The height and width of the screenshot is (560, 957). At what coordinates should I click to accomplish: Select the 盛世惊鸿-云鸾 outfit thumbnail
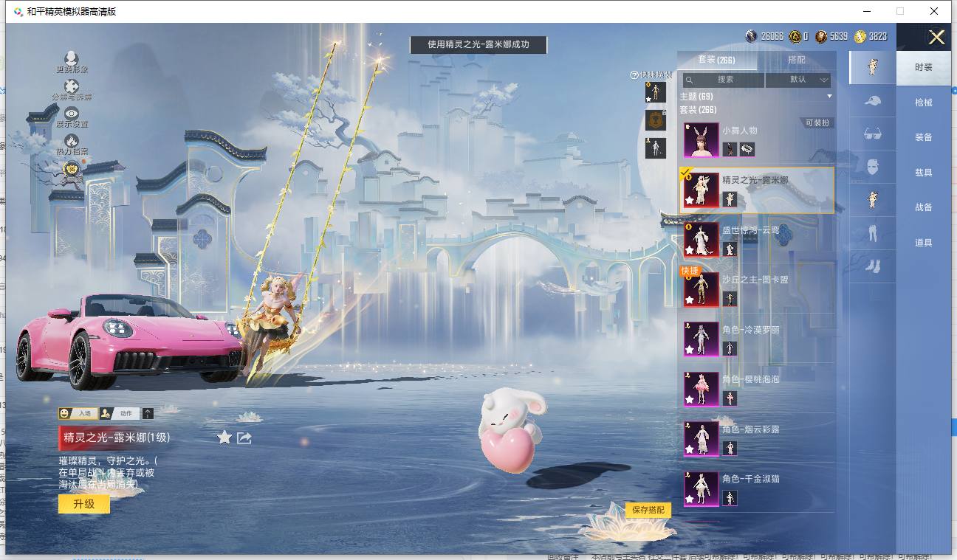[701, 240]
